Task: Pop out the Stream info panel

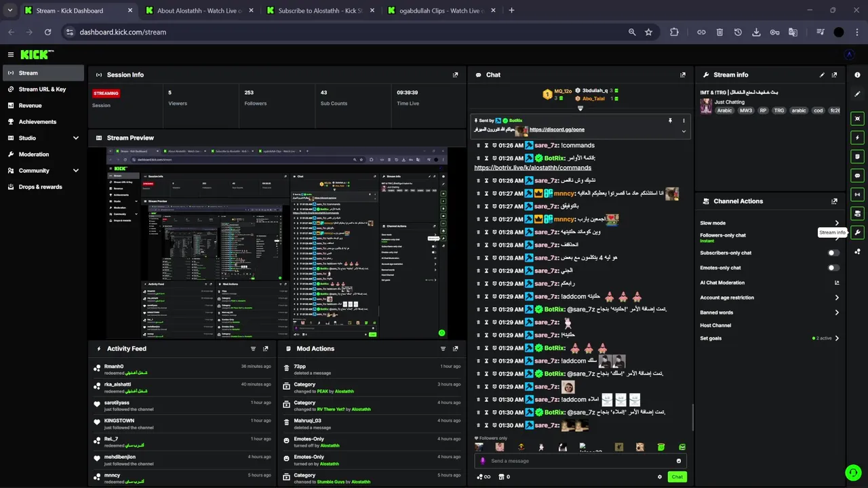Action: (834, 75)
